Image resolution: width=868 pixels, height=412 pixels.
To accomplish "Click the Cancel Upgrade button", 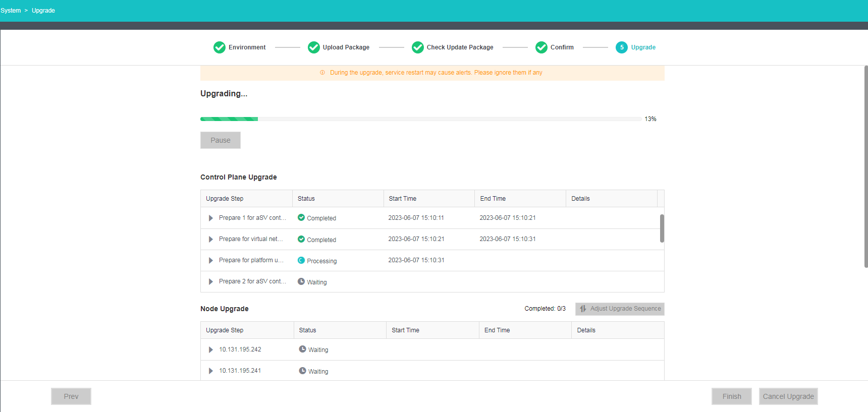I will 788,396.
